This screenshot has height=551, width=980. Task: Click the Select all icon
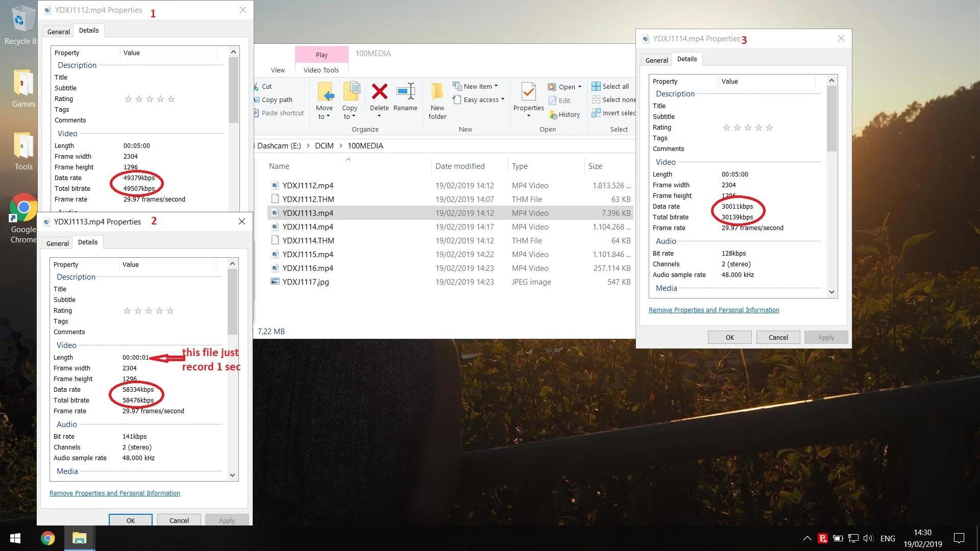click(x=596, y=86)
